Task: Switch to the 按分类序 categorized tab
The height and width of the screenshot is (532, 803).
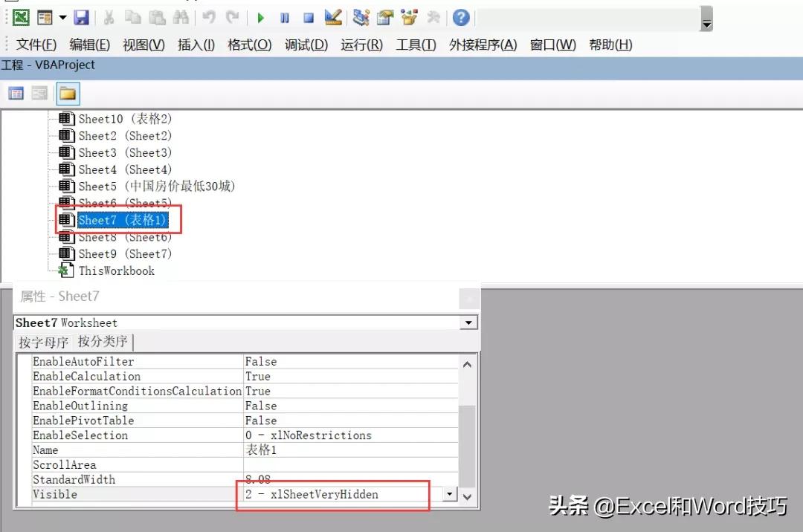Action: pos(103,342)
